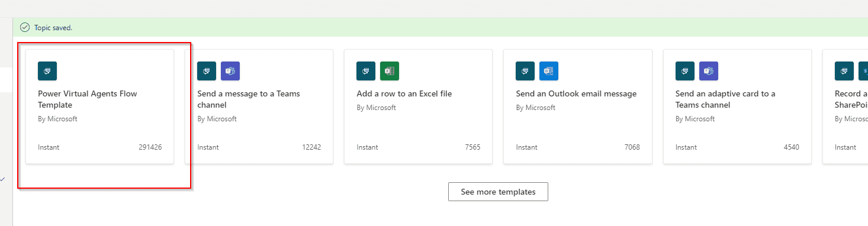Click the Teams icon on the adaptive card template
The image size is (868, 226).
[x=709, y=70]
